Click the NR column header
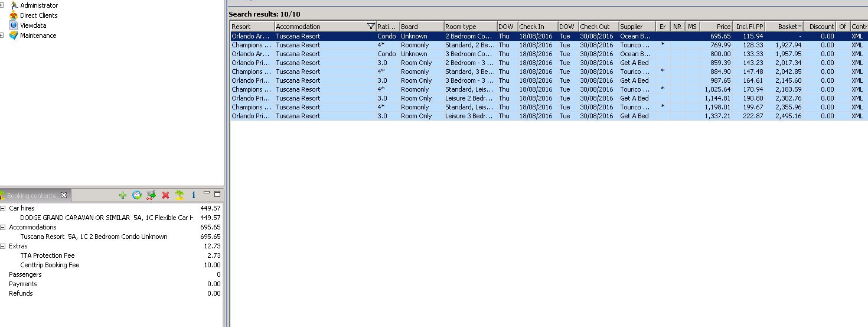 (x=678, y=27)
